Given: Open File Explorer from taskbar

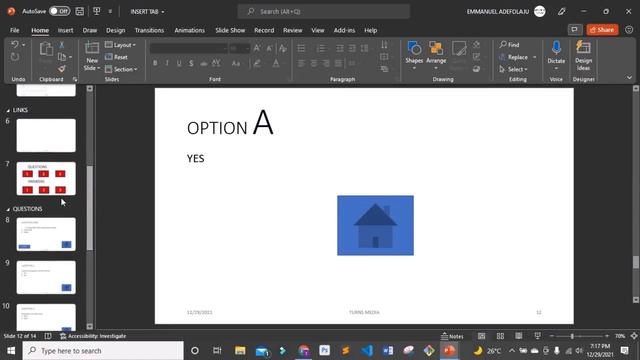Looking at the screenshot, I should (x=240, y=351).
